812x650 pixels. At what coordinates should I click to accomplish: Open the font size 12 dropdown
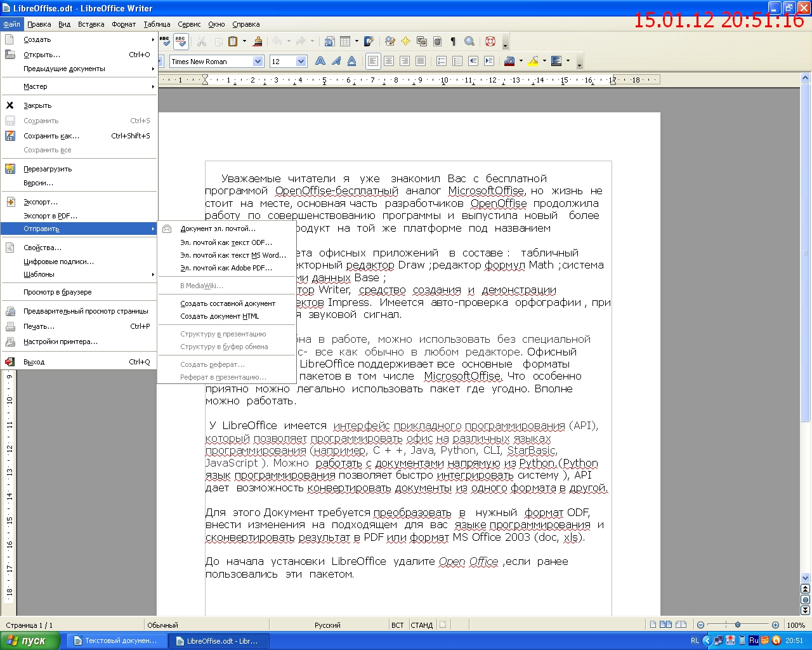(301, 61)
